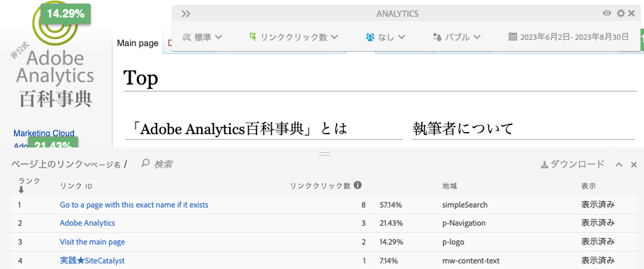644x269 pixels.
Task: Open 実践★SiteCatalyst link
Action: coord(92,261)
